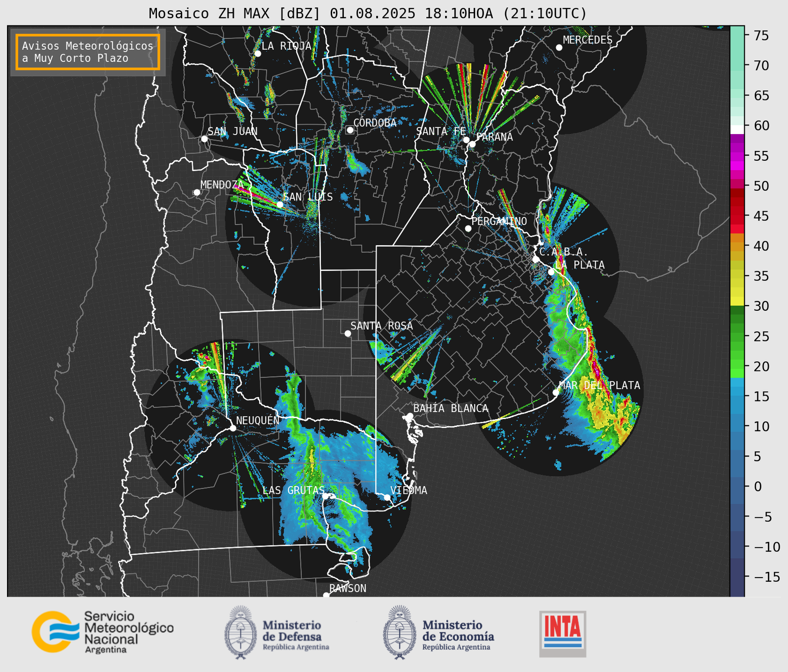Click the República Argentina text under Ministerio de Defensa
The image size is (788, 672).
pos(296,647)
